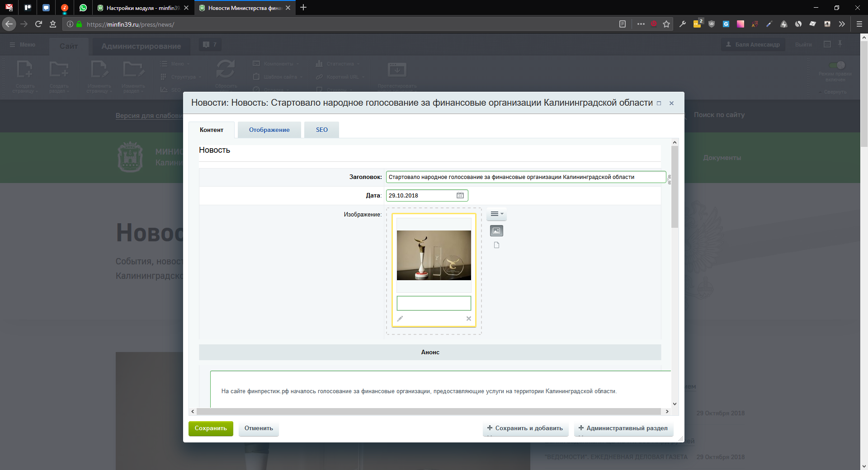Switch image field to picture preview mode
This screenshot has width=868, height=470.
click(496, 231)
